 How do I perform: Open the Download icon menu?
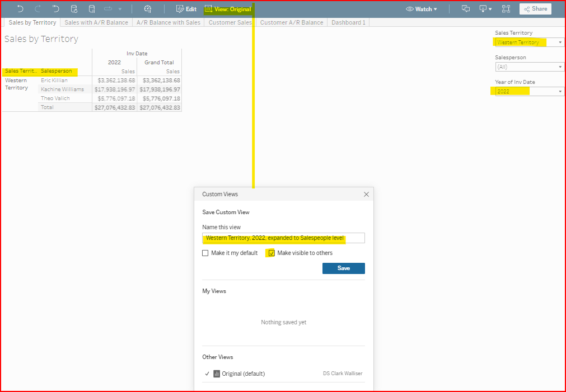(485, 9)
